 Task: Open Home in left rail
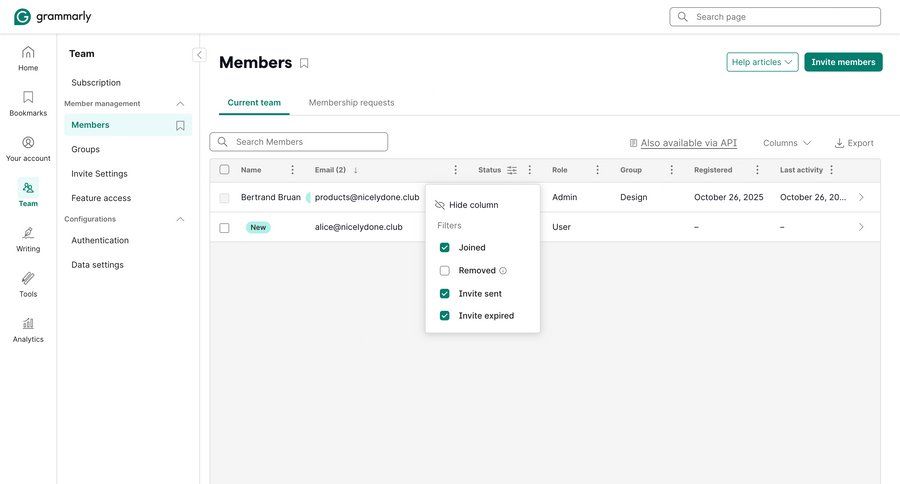tap(28, 59)
